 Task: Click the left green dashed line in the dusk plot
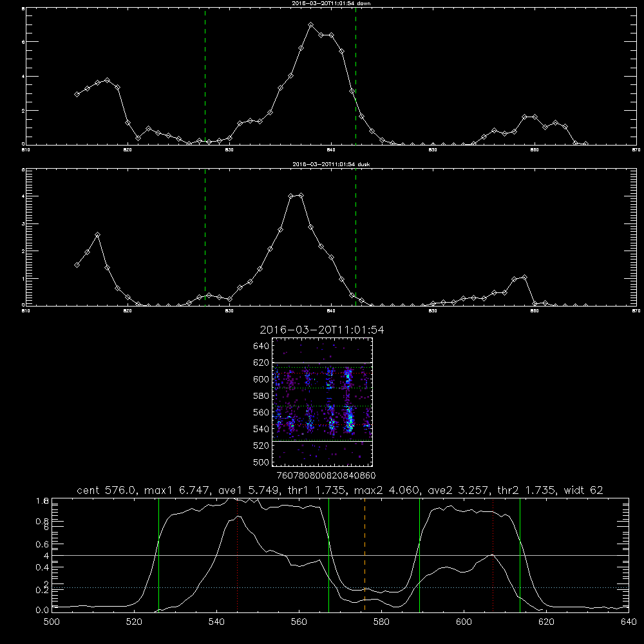click(x=205, y=238)
